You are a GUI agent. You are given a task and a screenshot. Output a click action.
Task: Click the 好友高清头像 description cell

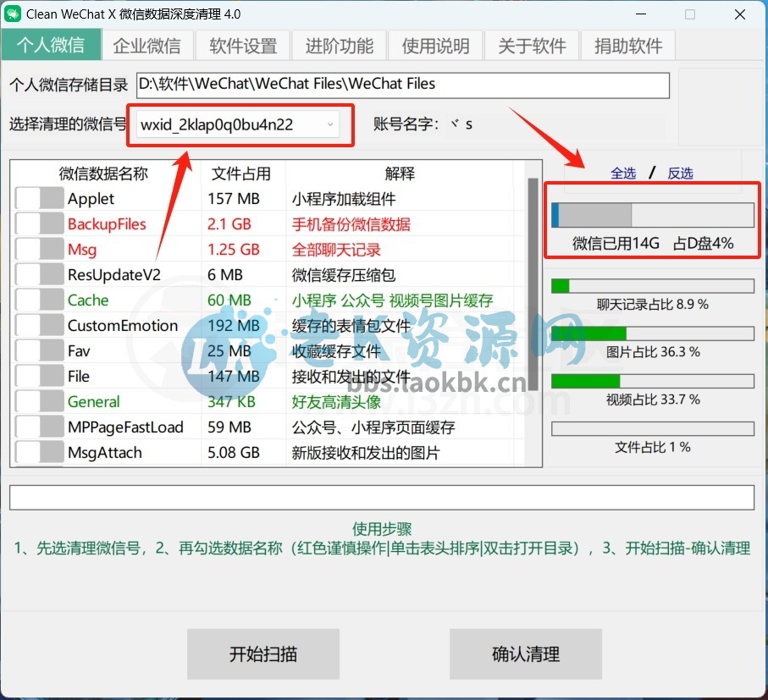pyautogui.click(x=336, y=402)
